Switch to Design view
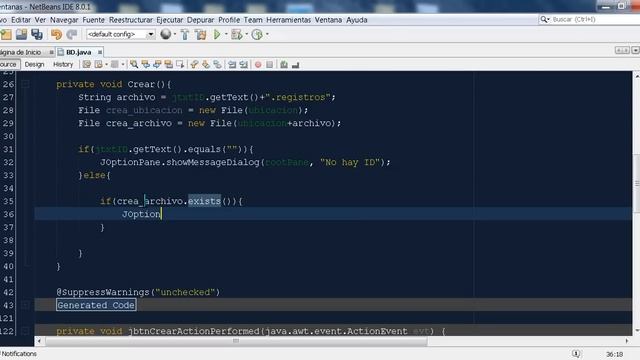 [34, 64]
